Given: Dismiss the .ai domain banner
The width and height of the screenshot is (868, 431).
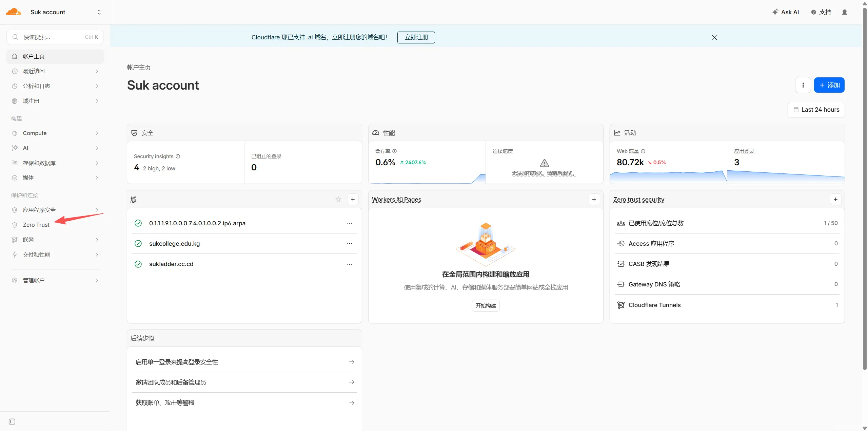Looking at the screenshot, I should 714,37.
